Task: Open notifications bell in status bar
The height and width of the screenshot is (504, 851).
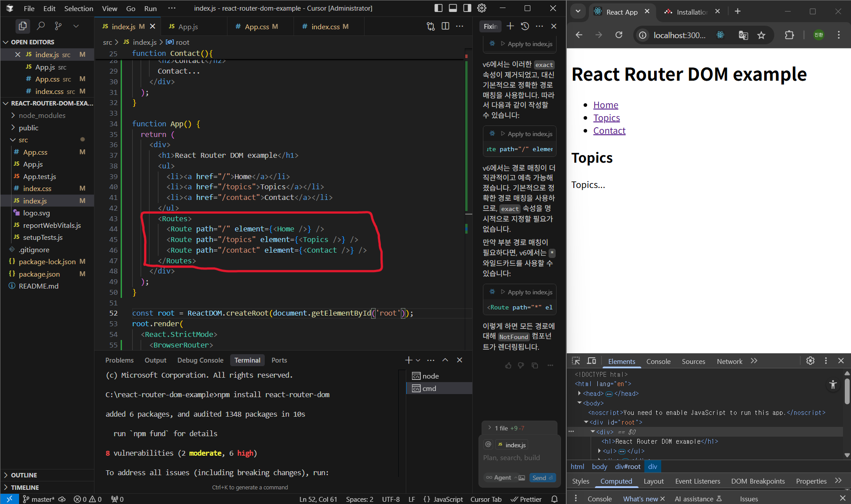Action: point(554,499)
